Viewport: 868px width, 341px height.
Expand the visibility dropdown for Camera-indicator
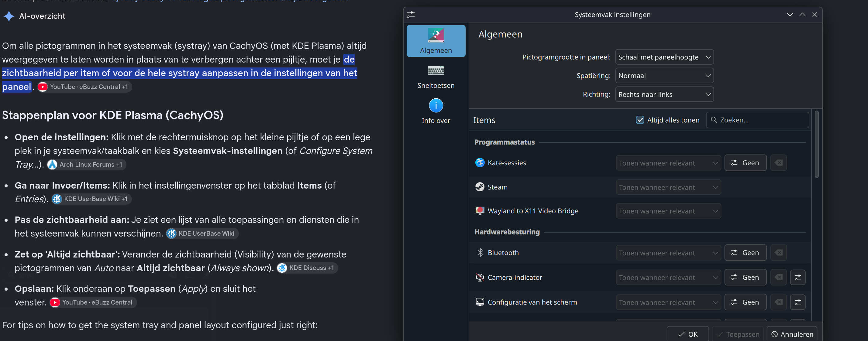point(668,278)
